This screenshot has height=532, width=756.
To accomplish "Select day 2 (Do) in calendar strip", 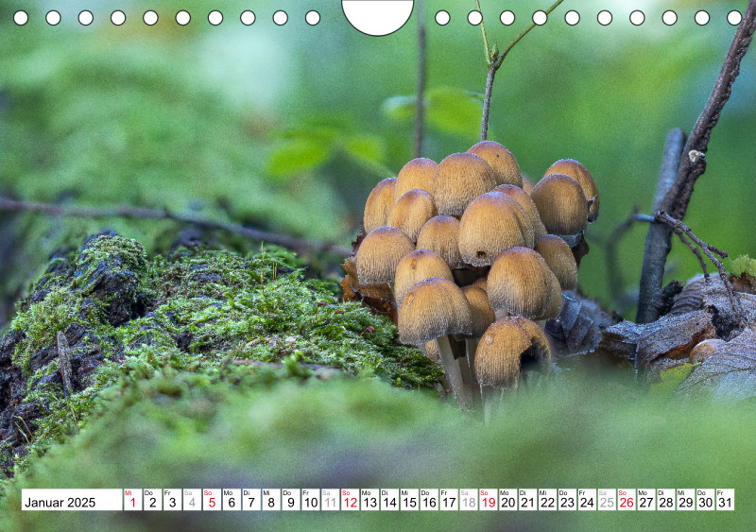I will coord(152,500).
